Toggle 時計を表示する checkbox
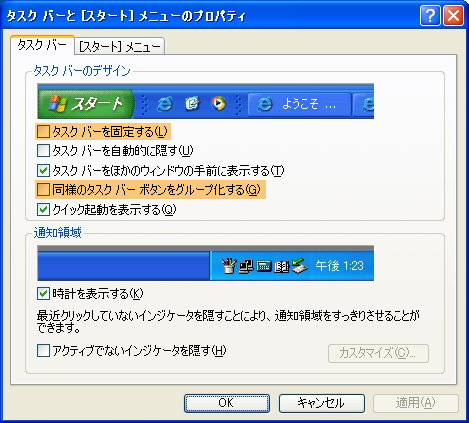Screen dimensions: 469x423 click(43, 294)
